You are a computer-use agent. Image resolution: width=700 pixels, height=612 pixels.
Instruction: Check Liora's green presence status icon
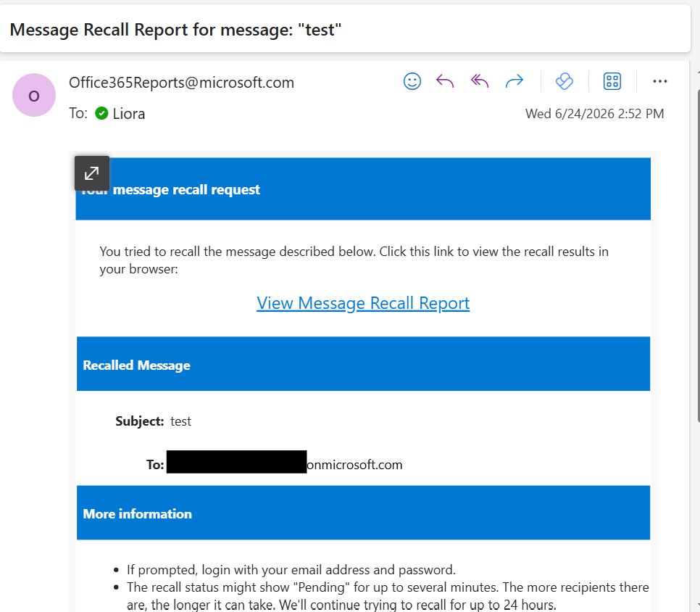tap(101, 113)
